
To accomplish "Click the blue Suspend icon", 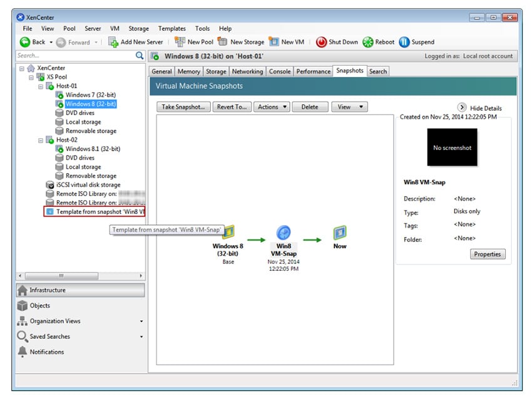I will [404, 42].
